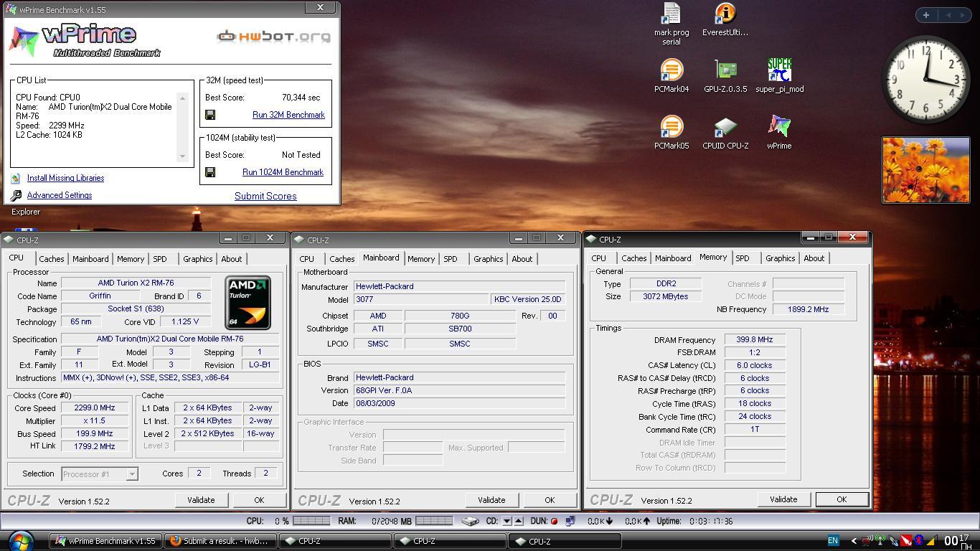Click green wireless antenna tray icon
980x551 pixels.
[880, 541]
